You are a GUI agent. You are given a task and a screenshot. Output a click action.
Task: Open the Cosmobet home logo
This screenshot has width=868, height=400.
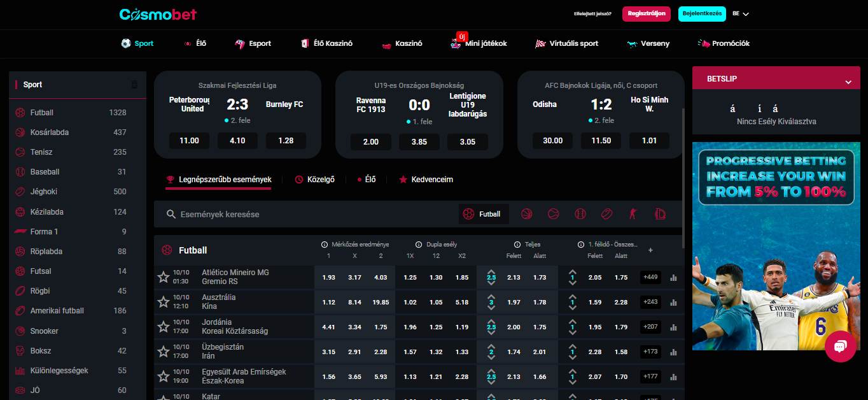(x=158, y=14)
